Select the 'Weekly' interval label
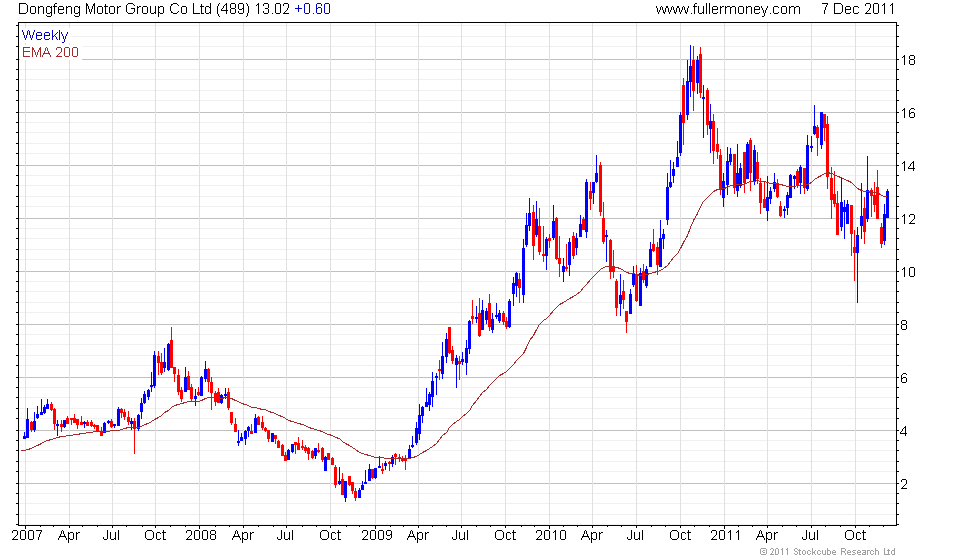This screenshot has height=560, width=980. point(44,36)
